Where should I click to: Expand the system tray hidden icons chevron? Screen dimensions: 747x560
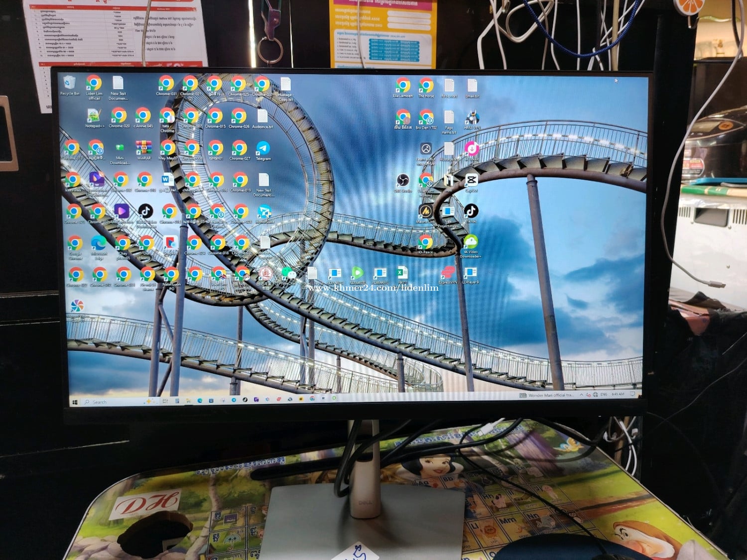click(x=581, y=395)
